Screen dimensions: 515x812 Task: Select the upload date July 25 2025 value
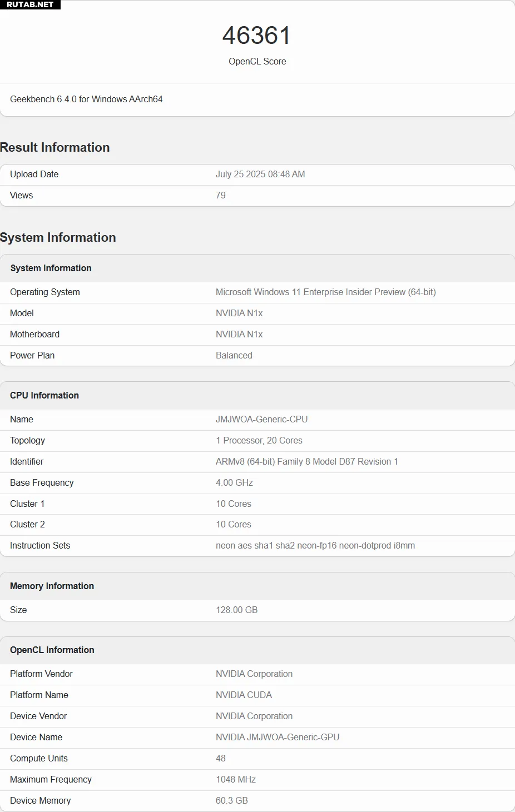260,175
